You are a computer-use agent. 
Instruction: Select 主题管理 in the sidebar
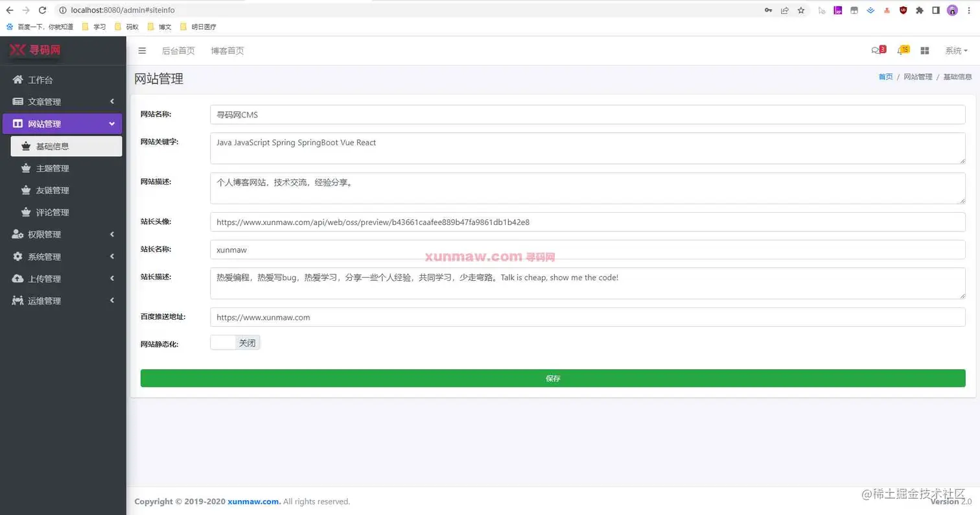(66, 169)
